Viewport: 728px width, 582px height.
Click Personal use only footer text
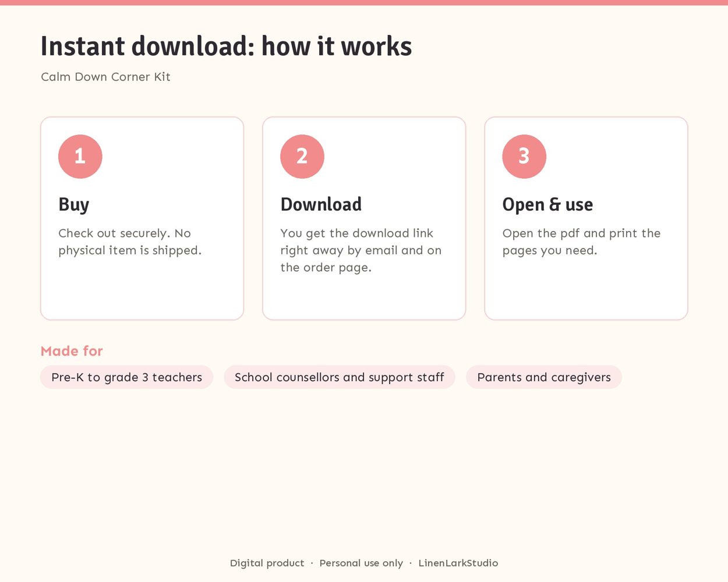361,563
